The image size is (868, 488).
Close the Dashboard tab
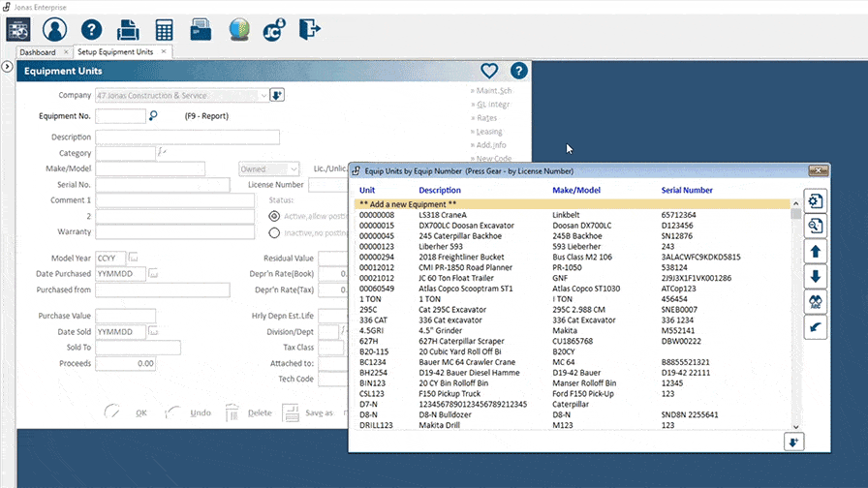(x=66, y=51)
